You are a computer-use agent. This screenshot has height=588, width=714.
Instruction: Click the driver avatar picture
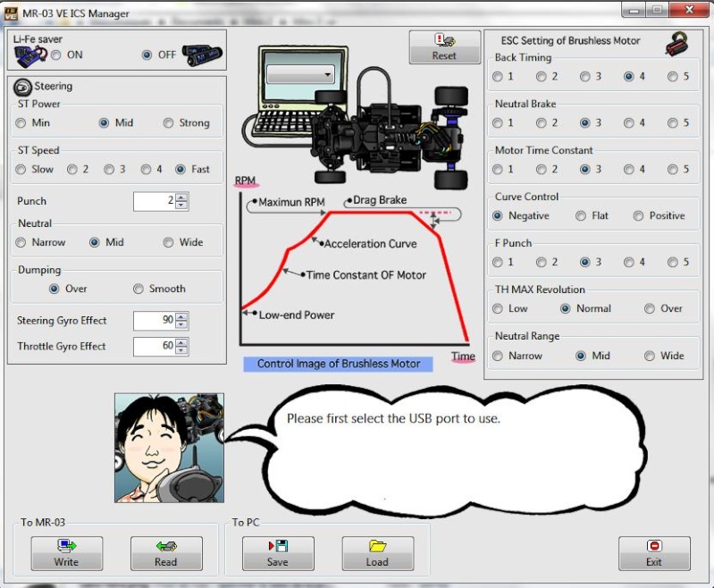coord(170,449)
